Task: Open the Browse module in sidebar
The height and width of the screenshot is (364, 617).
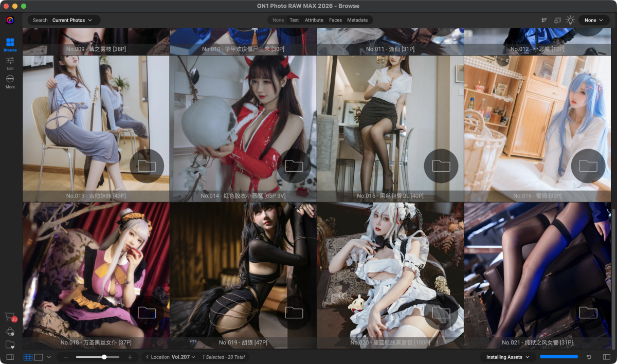Action: (x=10, y=44)
